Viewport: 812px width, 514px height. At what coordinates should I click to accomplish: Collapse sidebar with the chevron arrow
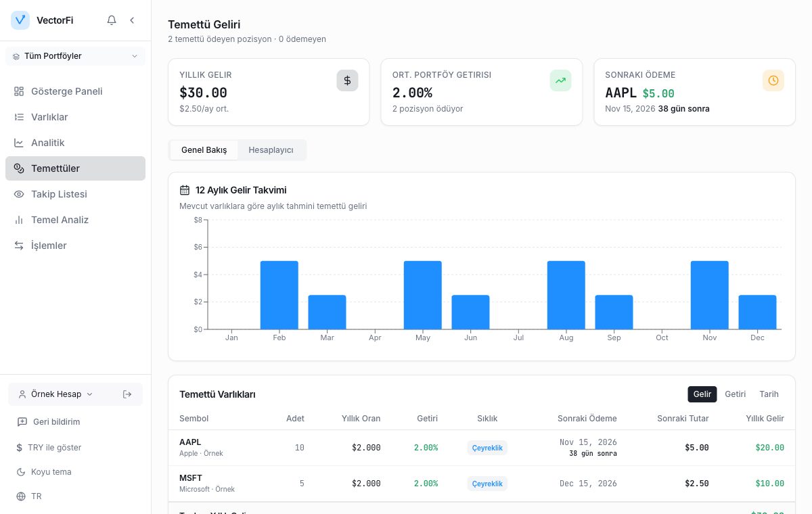[x=132, y=20]
